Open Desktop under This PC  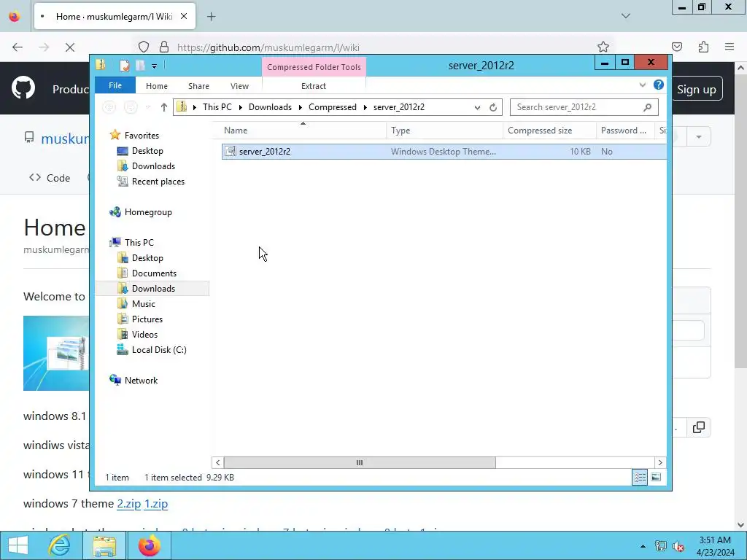[147, 258]
